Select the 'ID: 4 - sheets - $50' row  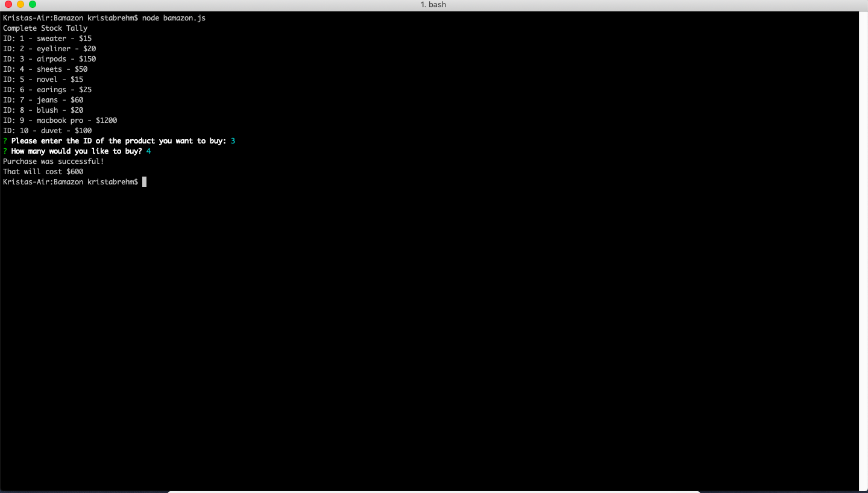tap(45, 69)
